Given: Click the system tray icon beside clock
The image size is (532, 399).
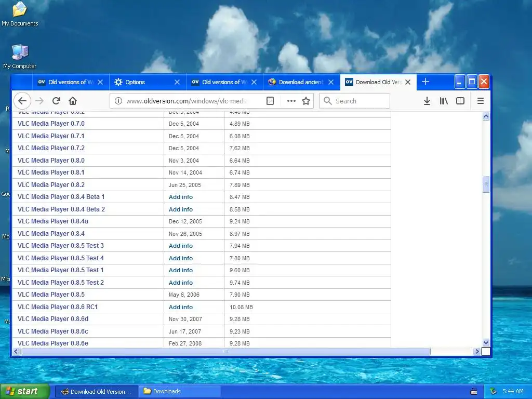Looking at the screenshot, I should (x=494, y=391).
